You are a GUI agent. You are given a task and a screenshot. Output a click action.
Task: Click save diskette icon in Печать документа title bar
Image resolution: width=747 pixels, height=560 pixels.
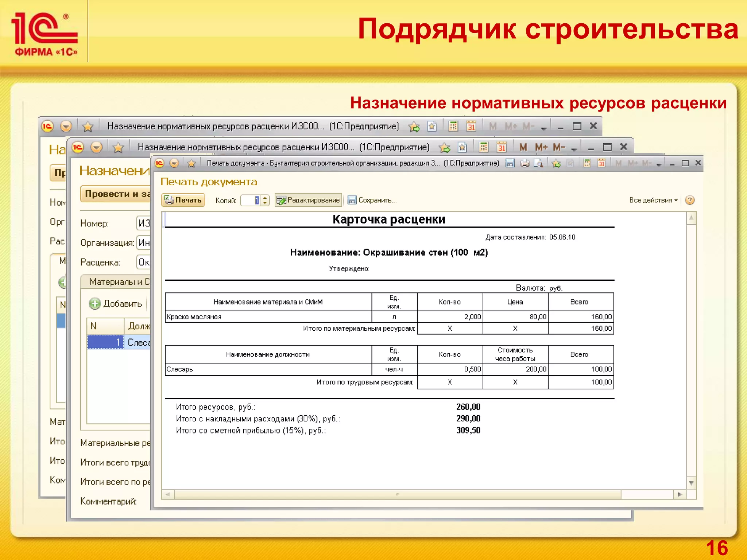(x=510, y=163)
